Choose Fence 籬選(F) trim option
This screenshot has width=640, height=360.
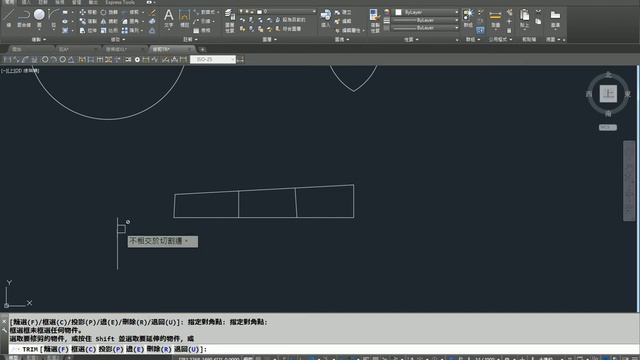pos(56,349)
